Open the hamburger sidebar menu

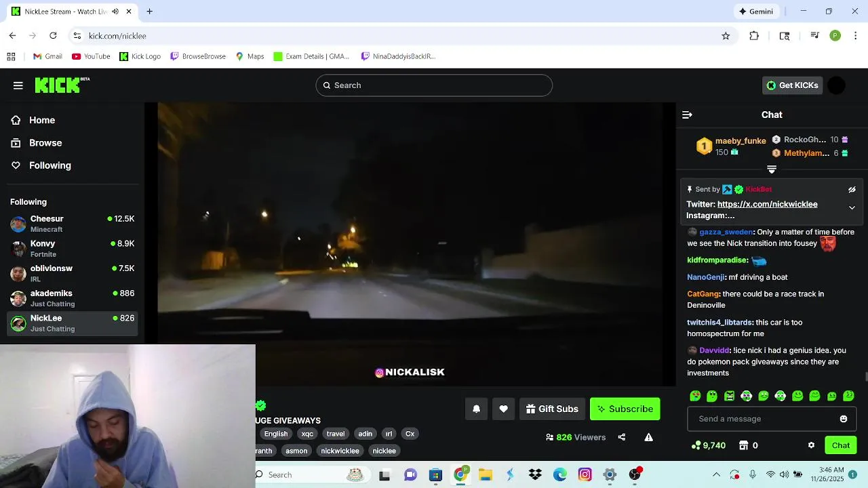pyautogui.click(x=18, y=85)
